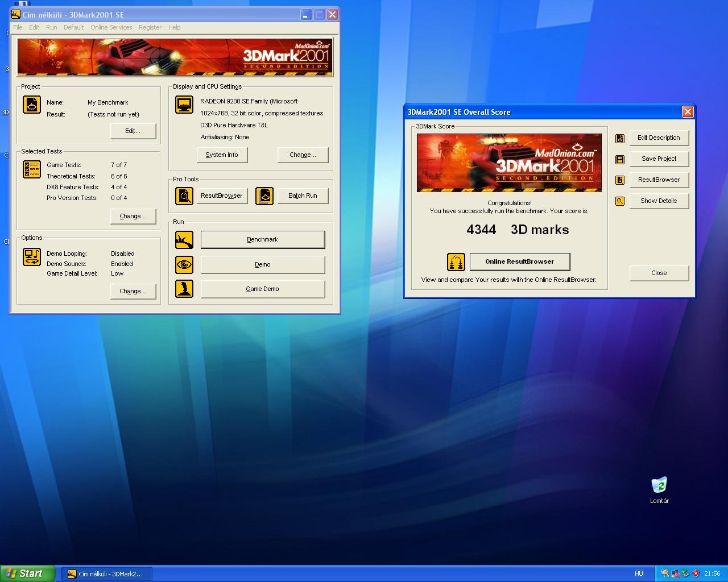This screenshot has height=582, width=728.
Task: Click the Online ResultBrowser button
Action: [x=520, y=261]
